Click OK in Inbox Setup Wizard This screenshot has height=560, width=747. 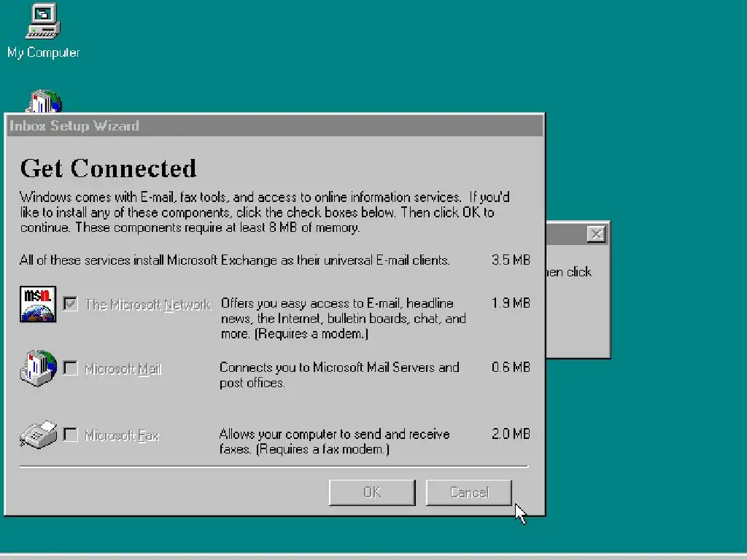pyautogui.click(x=372, y=492)
